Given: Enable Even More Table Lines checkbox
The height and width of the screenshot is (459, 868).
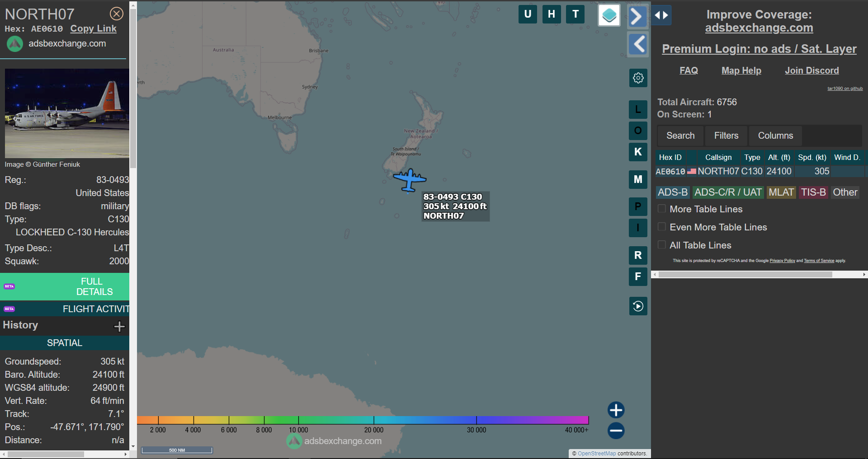Looking at the screenshot, I should click(x=662, y=227).
